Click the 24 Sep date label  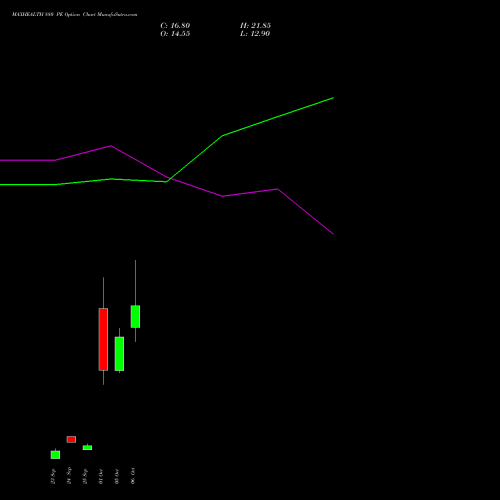[x=69, y=476]
